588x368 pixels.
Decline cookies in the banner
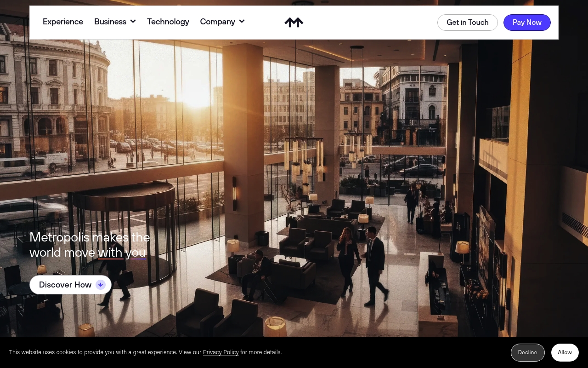[528, 352]
